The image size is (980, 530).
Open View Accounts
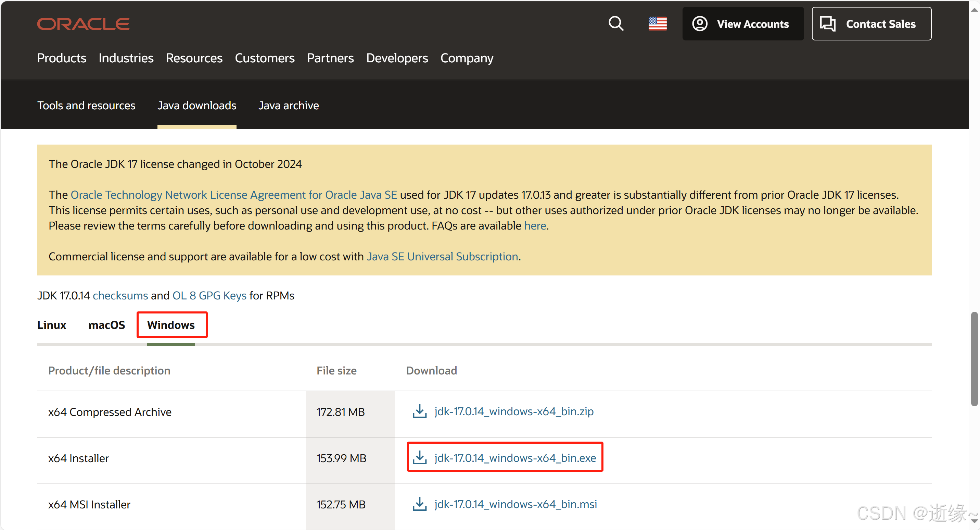pyautogui.click(x=742, y=24)
